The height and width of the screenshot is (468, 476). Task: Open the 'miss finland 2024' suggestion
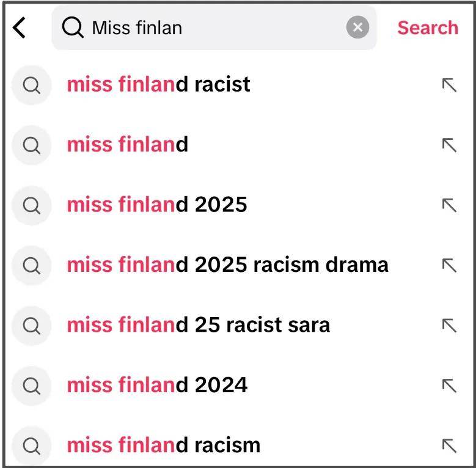click(x=156, y=385)
